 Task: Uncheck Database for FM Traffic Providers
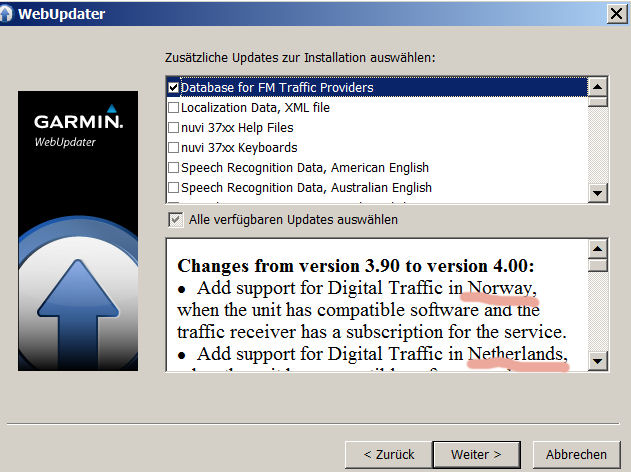point(174,88)
